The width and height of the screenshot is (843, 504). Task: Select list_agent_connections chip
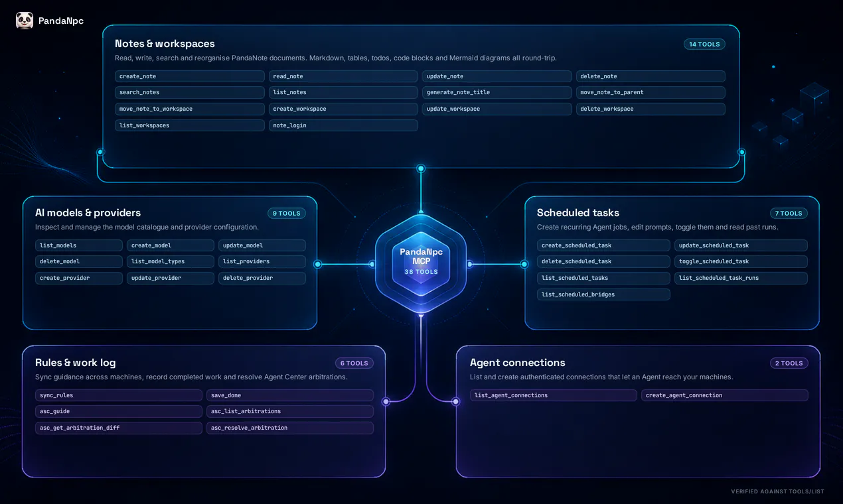(x=554, y=395)
